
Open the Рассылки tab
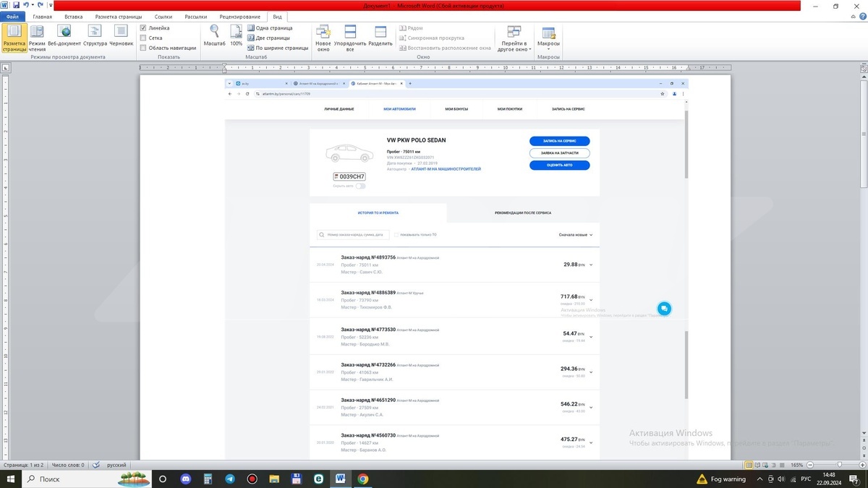coord(195,17)
